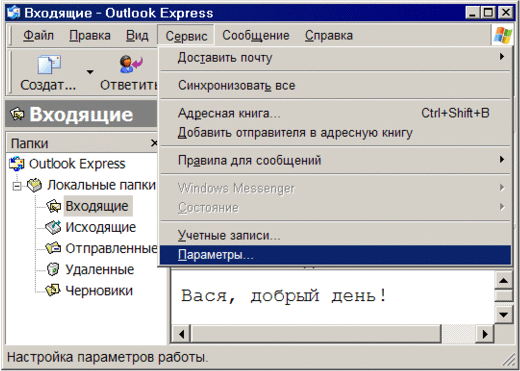
Task: Click the horizontal scrollbar thumb
Action: coord(316,334)
